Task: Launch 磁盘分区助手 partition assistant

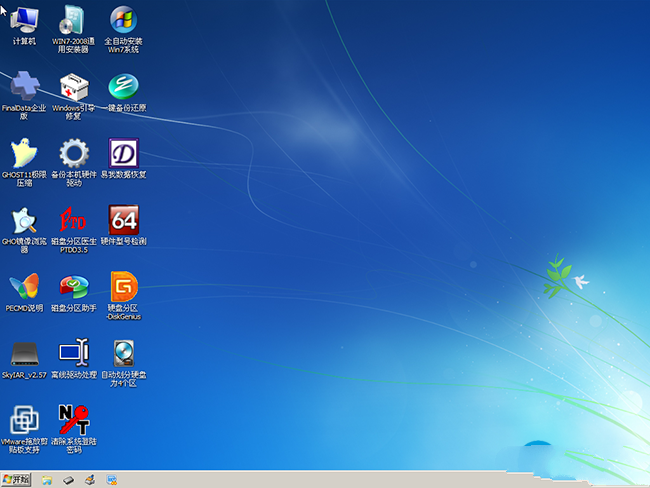Action: tap(74, 288)
